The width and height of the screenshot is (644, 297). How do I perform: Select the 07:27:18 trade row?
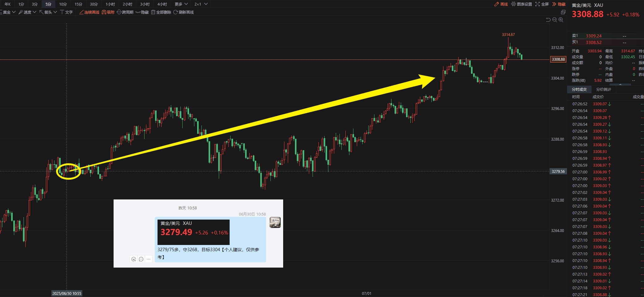pyautogui.click(x=606, y=288)
